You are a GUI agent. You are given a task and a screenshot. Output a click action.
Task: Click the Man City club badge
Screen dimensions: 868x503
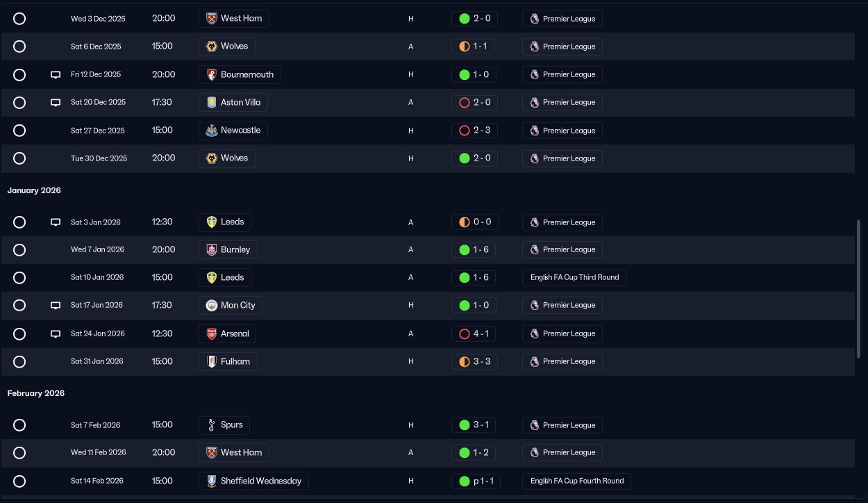(x=212, y=306)
